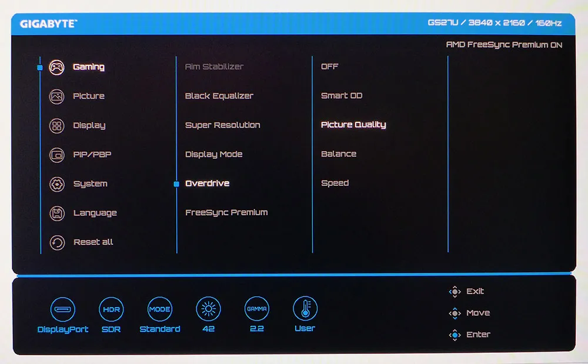Open the Picture menu icon
This screenshot has height=364, width=588.
(56, 96)
